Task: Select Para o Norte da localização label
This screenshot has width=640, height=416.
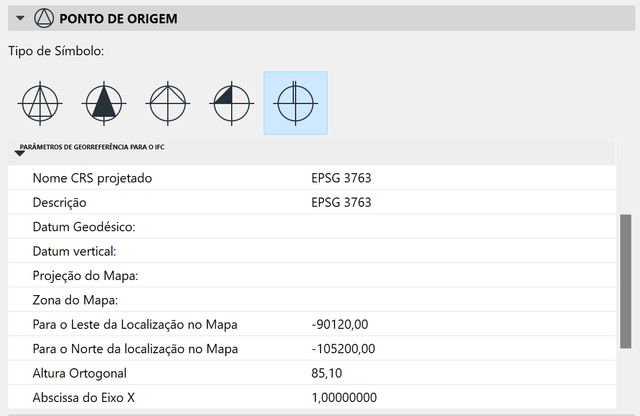Action: click(x=135, y=349)
